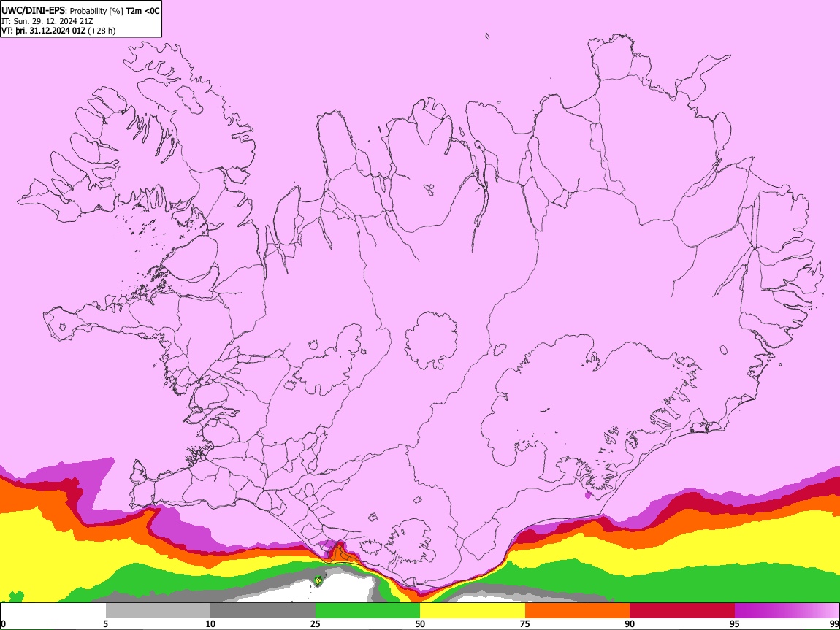Click the yellow 50-75 legend band
Screen dimensions: 840x630
point(473,611)
